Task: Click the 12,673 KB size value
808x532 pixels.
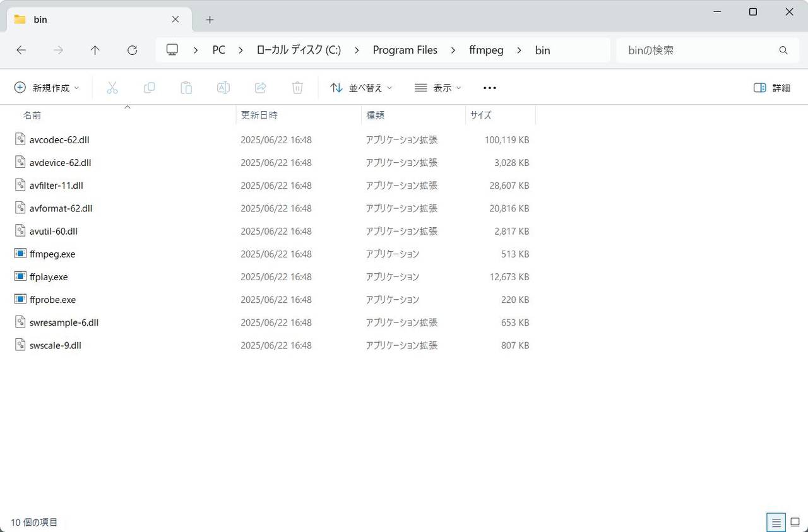Action: [509, 276]
